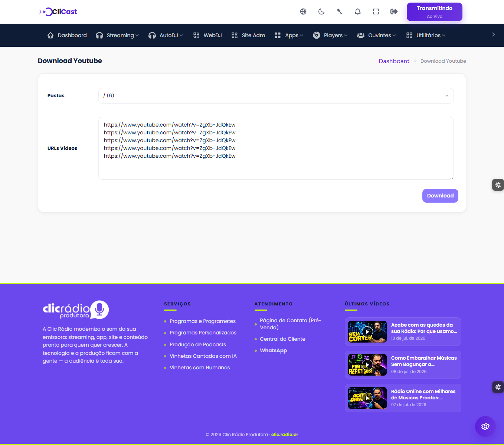The height and width of the screenshot is (445, 504).
Task: Toggle fullscreen using the expand icon
Action: point(376,12)
